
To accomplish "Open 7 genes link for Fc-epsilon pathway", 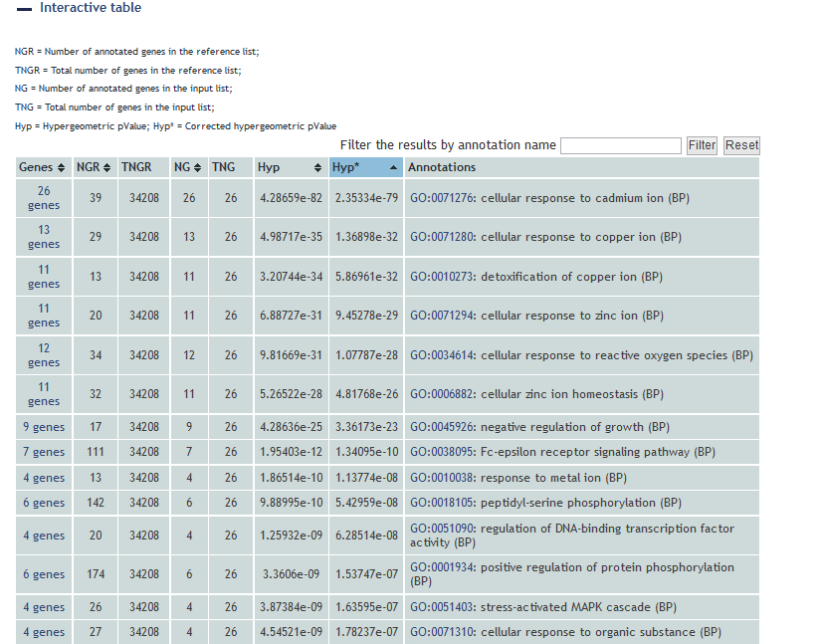I will coord(44,452).
